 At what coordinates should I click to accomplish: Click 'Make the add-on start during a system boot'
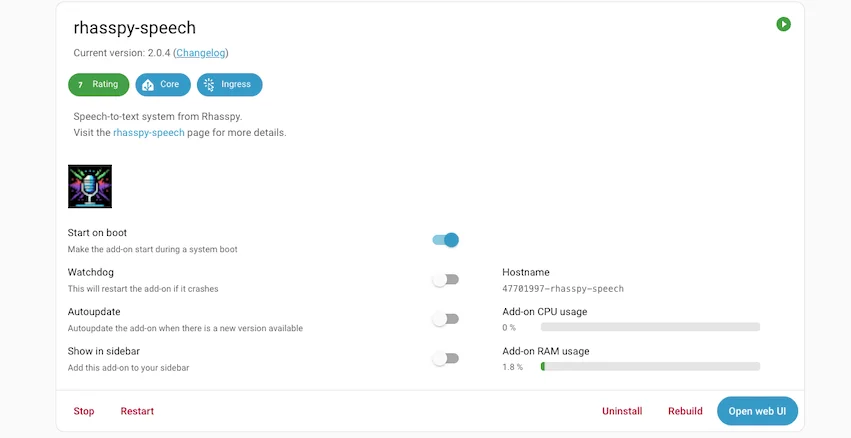153,249
